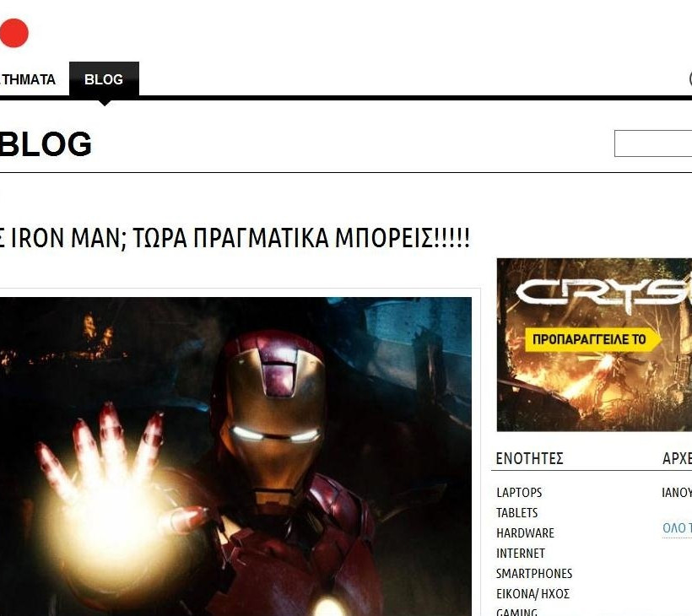
Task: Open the LAPTOPS category
Action: pyautogui.click(x=519, y=493)
